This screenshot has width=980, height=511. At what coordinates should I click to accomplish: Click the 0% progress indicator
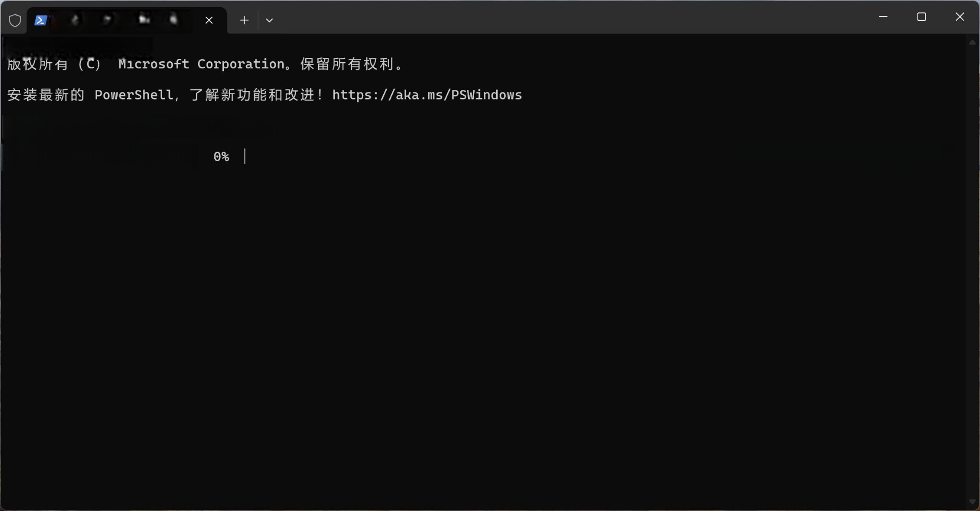pyautogui.click(x=221, y=156)
